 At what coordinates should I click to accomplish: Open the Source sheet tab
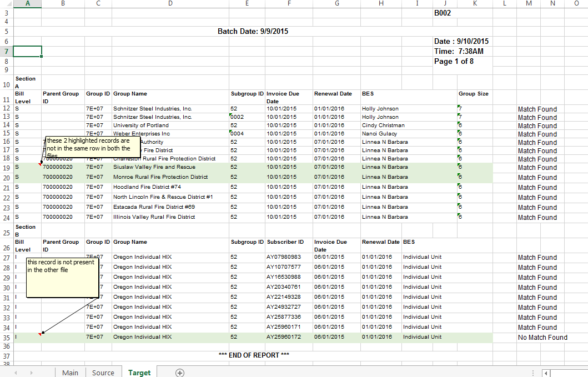click(103, 373)
